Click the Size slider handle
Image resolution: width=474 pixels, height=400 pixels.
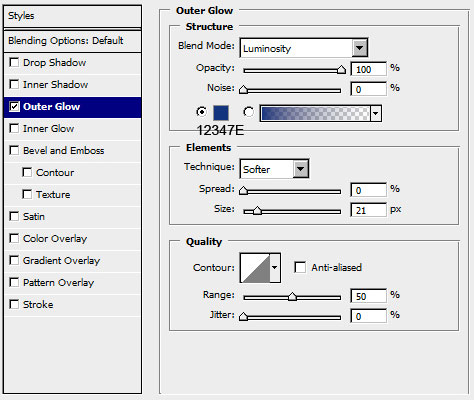point(257,210)
